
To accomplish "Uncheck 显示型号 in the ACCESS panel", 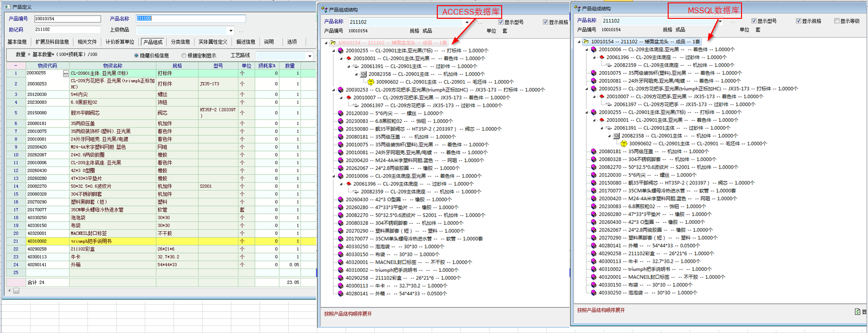I will 501,22.
